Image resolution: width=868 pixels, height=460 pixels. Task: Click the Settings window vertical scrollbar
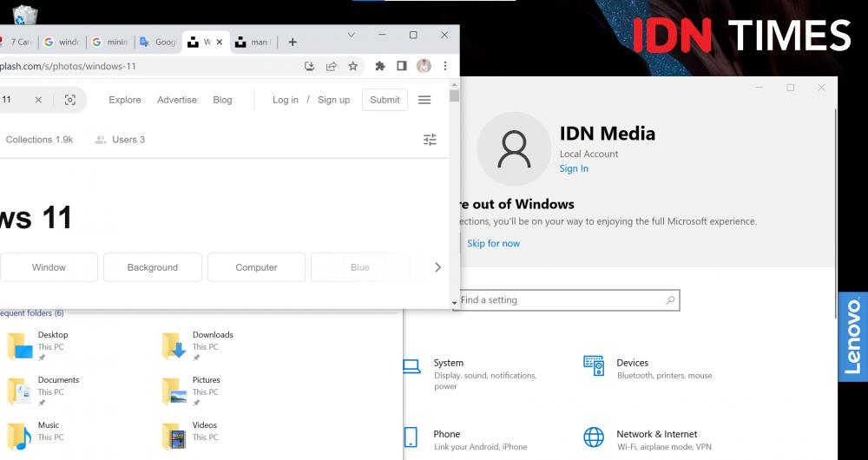tap(836, 214)
